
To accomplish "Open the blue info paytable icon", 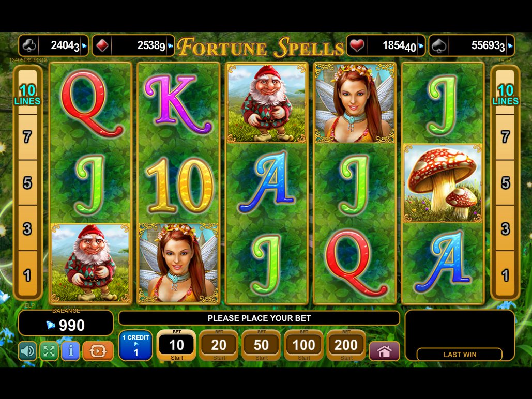I will coord(70,351).
